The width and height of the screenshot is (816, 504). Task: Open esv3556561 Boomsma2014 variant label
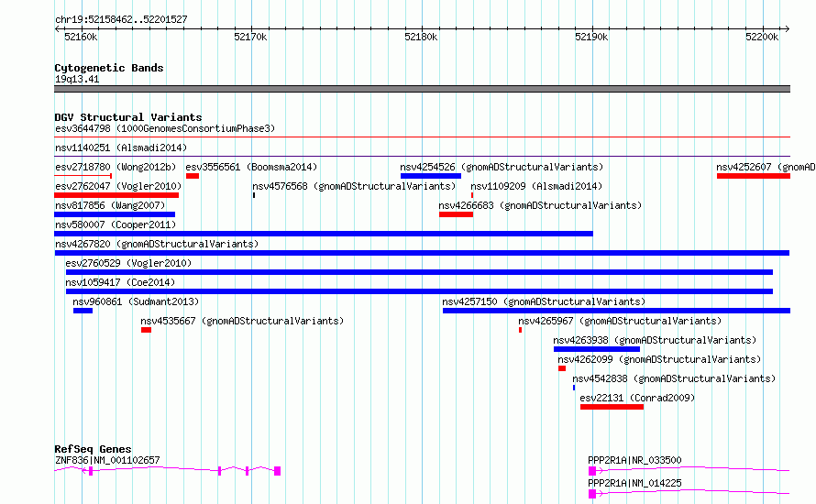[x=251, y=167]
